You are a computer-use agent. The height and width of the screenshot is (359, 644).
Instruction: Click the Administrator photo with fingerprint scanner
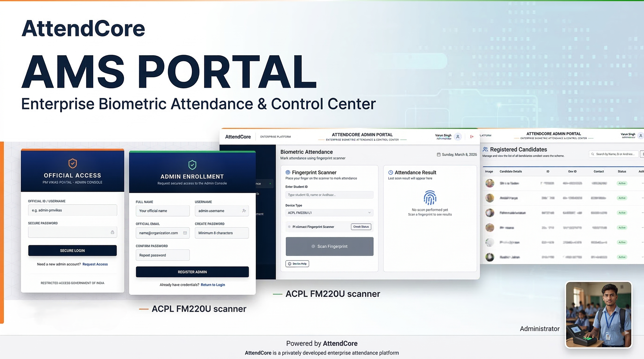599,315
